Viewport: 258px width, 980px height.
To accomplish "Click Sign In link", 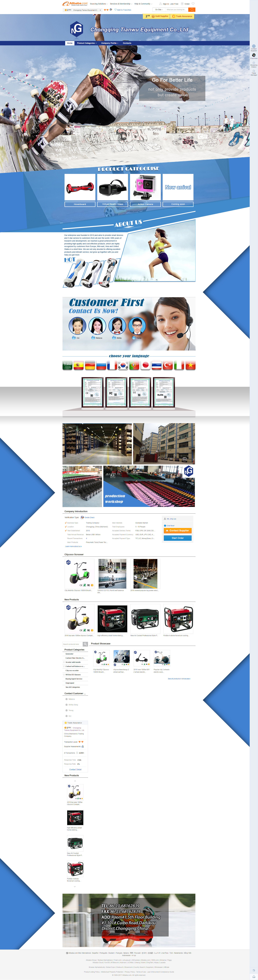I will [166, 4].
